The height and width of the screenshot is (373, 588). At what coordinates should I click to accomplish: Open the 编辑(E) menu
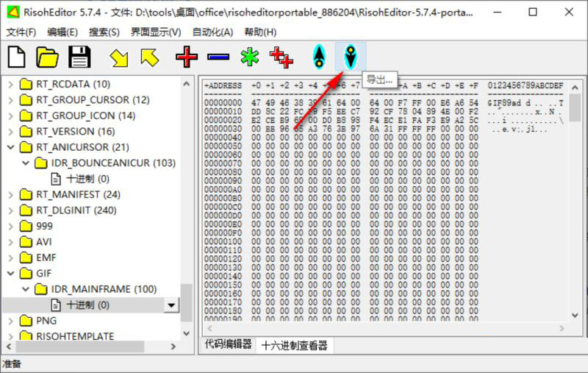[62, 32]
